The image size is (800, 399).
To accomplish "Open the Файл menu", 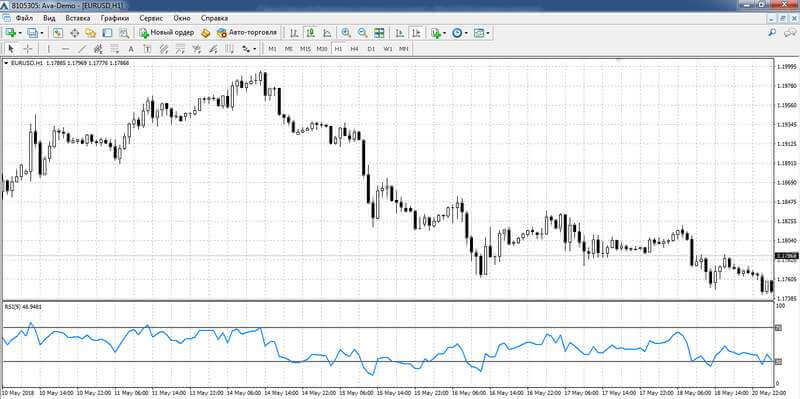I will pos(24,18).
